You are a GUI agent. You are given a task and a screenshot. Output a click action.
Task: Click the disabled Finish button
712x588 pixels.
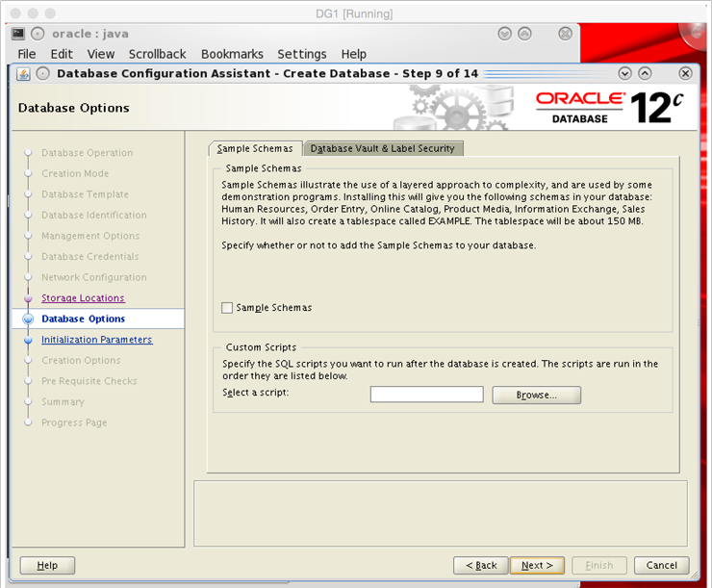599,565
